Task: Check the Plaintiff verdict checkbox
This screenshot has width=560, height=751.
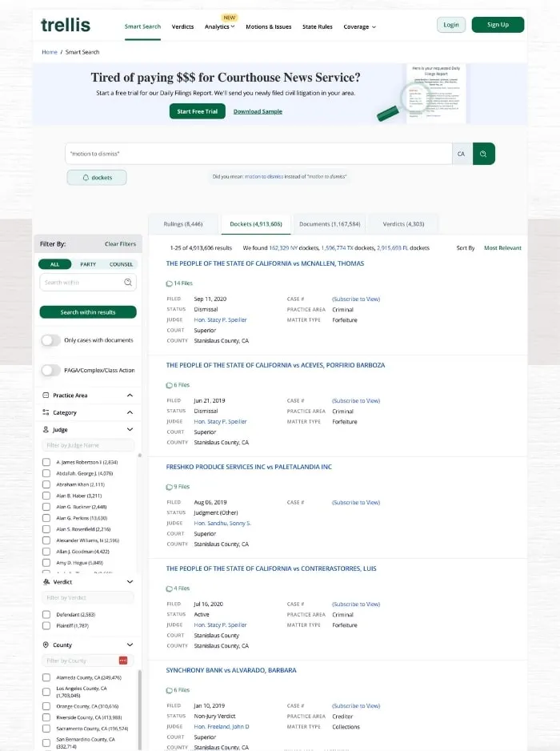Action: (x=46, y=625)
